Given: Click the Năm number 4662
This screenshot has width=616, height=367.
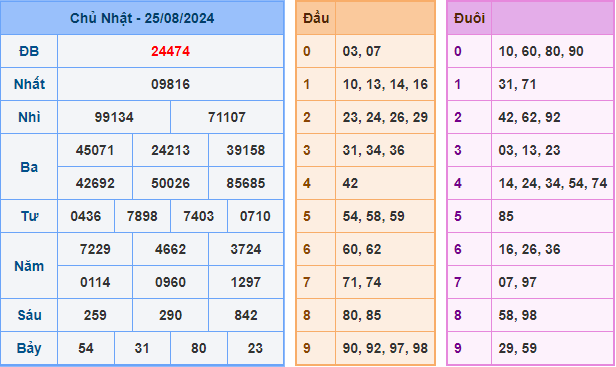Looking at the screenshot, I should point(170,249).
